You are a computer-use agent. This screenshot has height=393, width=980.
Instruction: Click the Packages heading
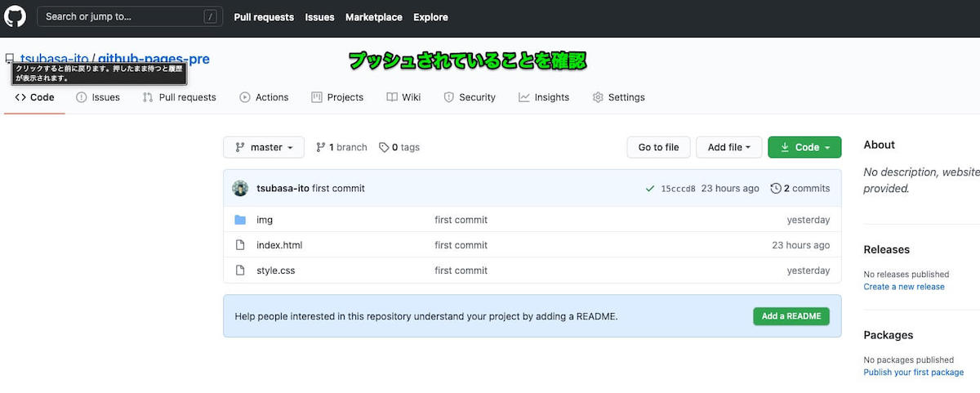[889, 335]
